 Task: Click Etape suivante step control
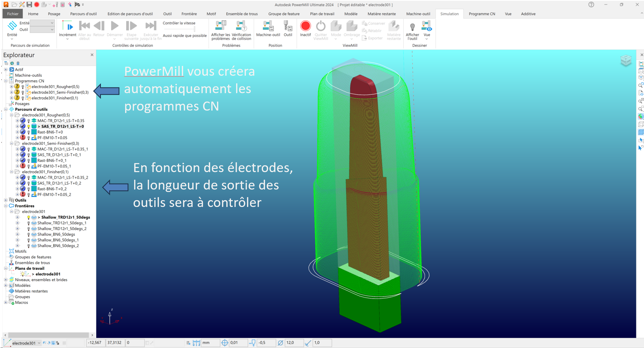[x=131, y=30]
